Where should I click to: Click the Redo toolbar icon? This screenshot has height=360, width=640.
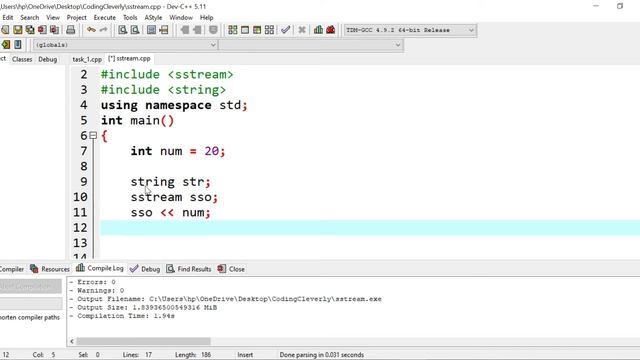click(x=103, y=30)
